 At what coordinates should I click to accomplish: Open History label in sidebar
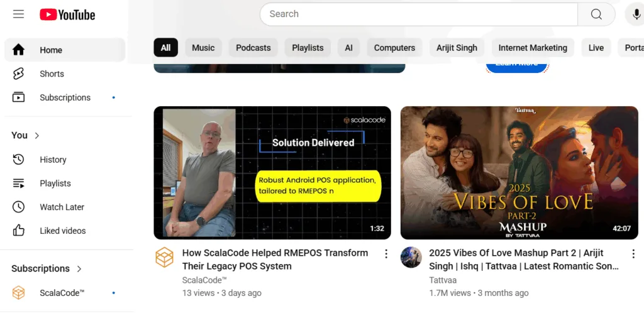(x=53, y=160)
